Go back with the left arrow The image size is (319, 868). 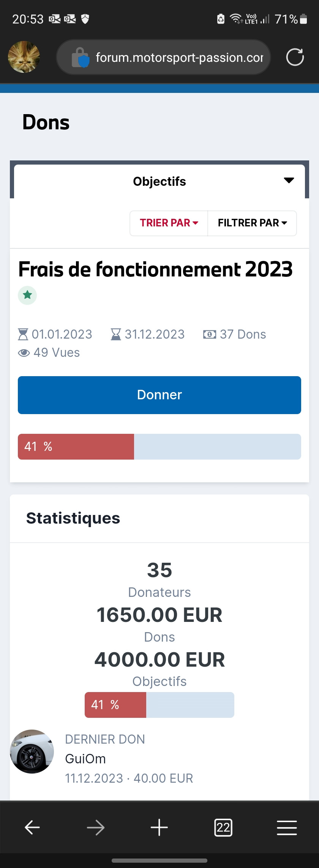pos(32,827)
